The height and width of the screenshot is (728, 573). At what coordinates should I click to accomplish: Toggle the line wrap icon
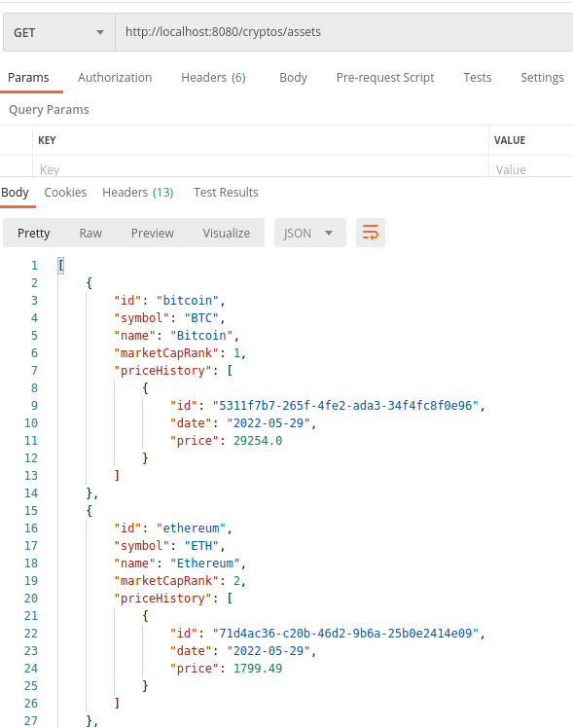pyautogui.click(x=371, y=233)
